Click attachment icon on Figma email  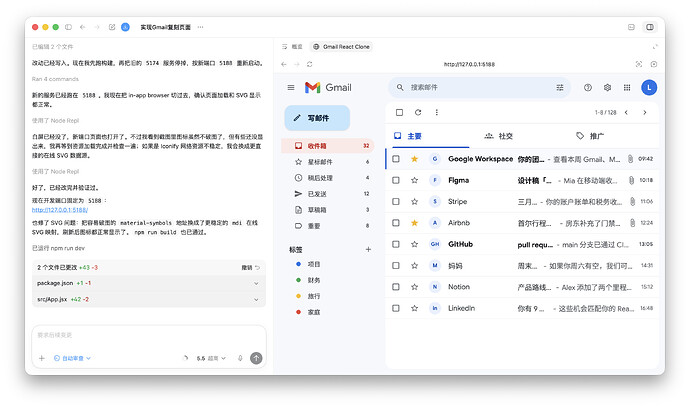point(631,180)
